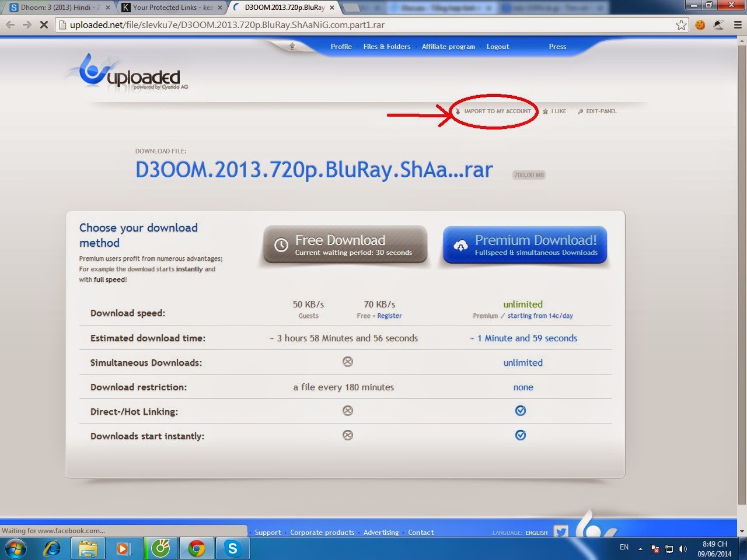The image size is (747, 560).
Task: Click the network tray icon
Action: point(669,549)
